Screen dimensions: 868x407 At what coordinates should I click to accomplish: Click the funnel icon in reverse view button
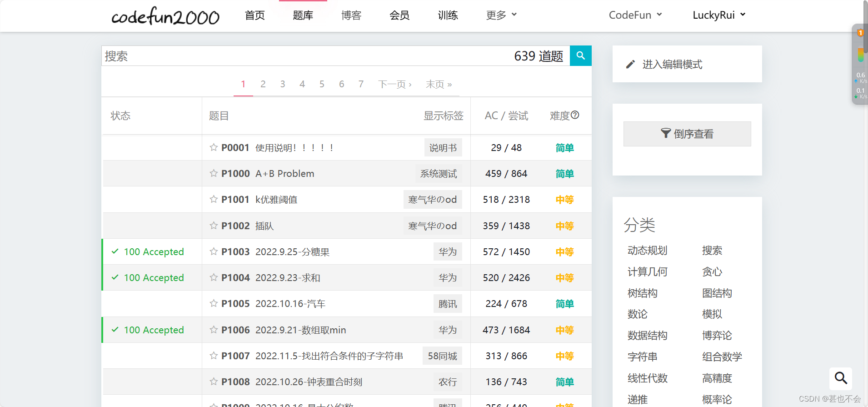point(666,133)
